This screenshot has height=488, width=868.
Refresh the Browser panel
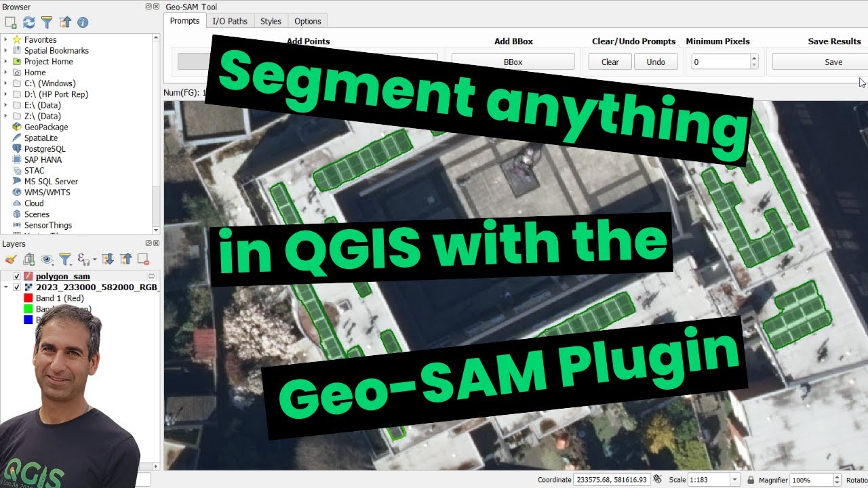(28, 22)
